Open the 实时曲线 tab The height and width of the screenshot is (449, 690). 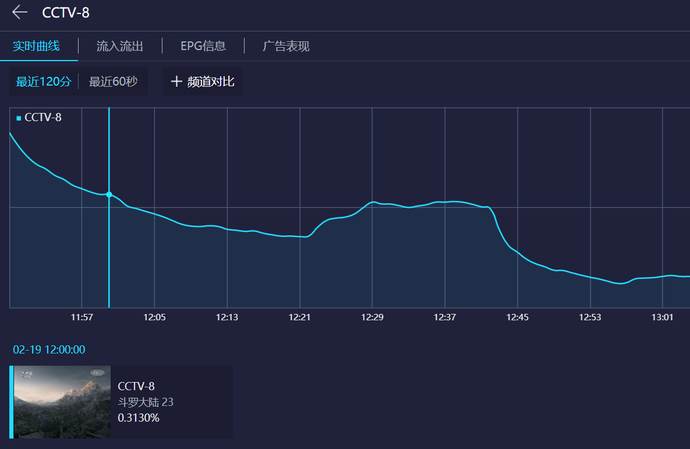click(36, 46)
